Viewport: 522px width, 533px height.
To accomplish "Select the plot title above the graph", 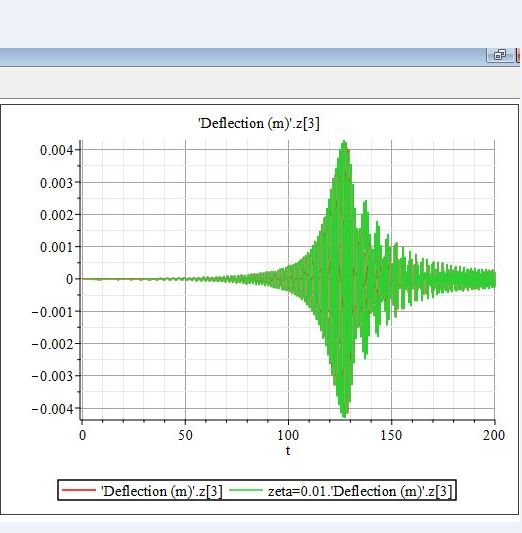I will coord(259,123).
